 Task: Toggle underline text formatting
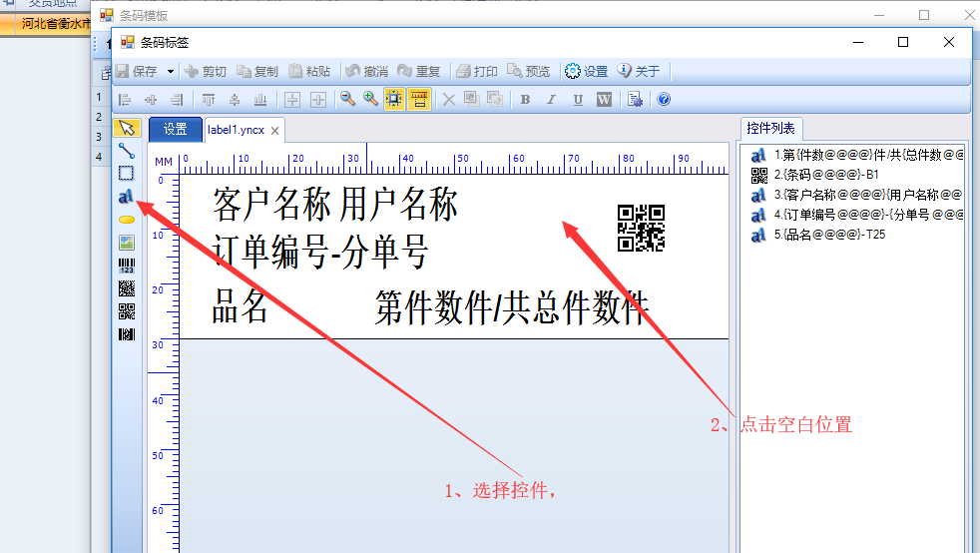click(x=578, y=99)
